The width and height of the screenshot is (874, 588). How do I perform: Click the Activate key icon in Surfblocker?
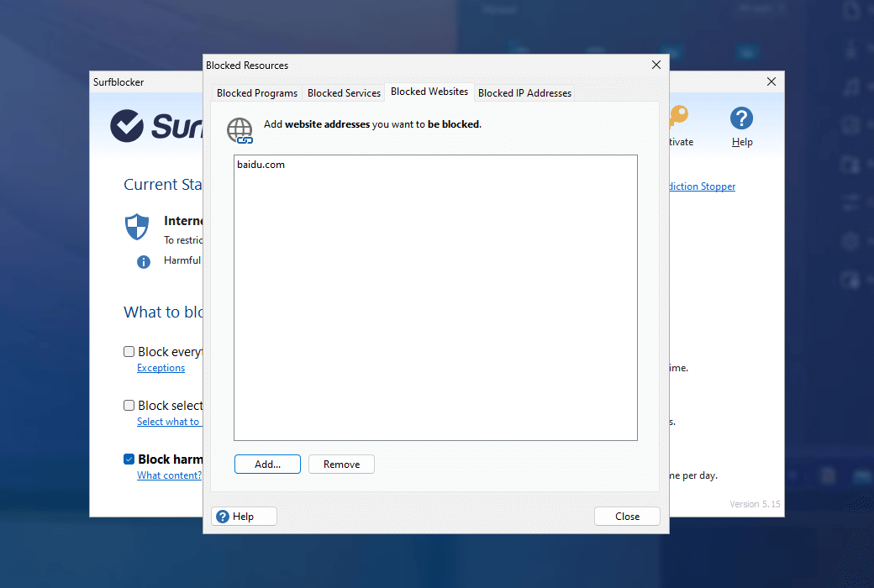pyautogui.click(x=679, y=116)
